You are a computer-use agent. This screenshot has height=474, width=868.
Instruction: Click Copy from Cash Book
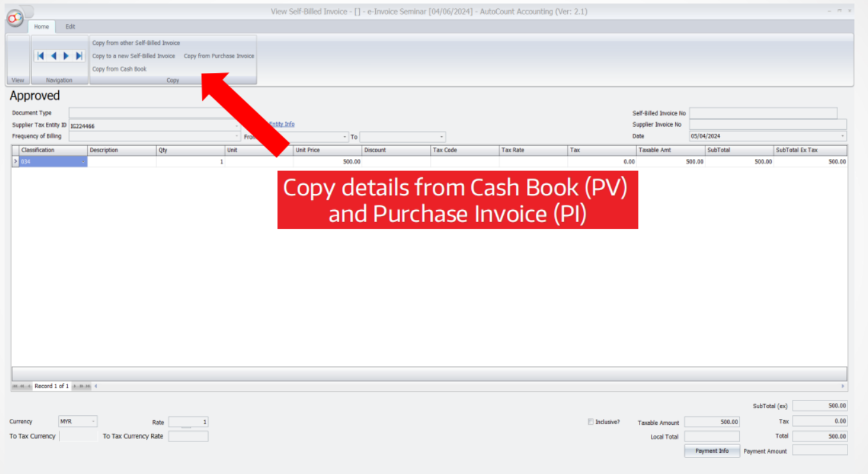[x=120, y=69]
